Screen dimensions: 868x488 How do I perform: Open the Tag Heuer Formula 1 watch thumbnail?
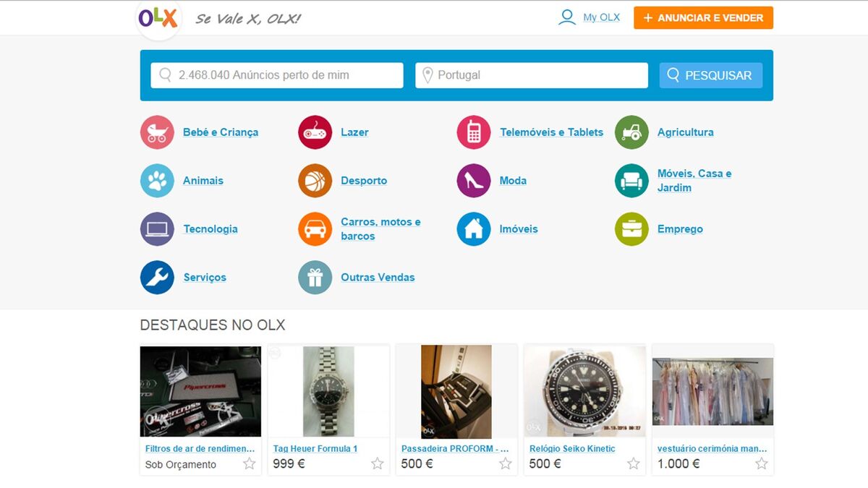(x=328, y=391)
